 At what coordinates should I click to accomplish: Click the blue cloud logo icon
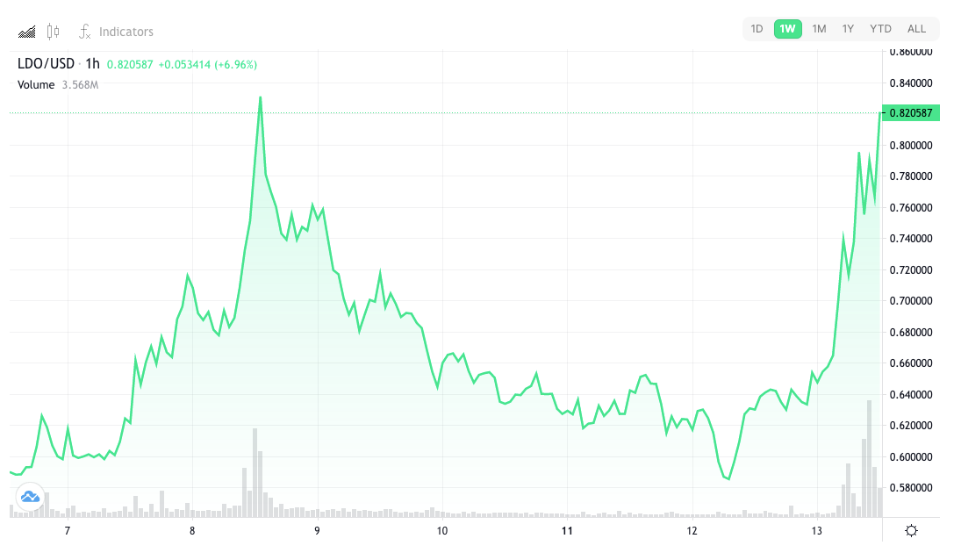click(30, 496)
